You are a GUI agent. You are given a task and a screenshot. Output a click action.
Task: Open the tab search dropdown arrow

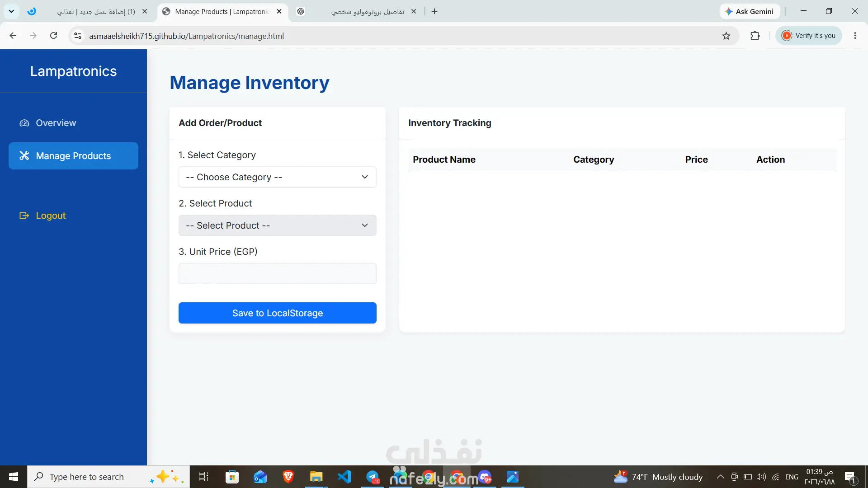(x=11, y=11)
